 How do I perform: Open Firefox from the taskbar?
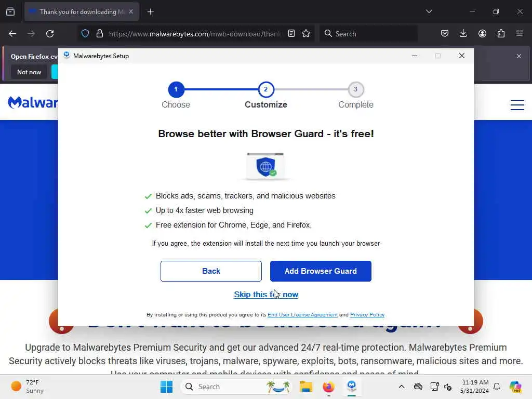328,387
